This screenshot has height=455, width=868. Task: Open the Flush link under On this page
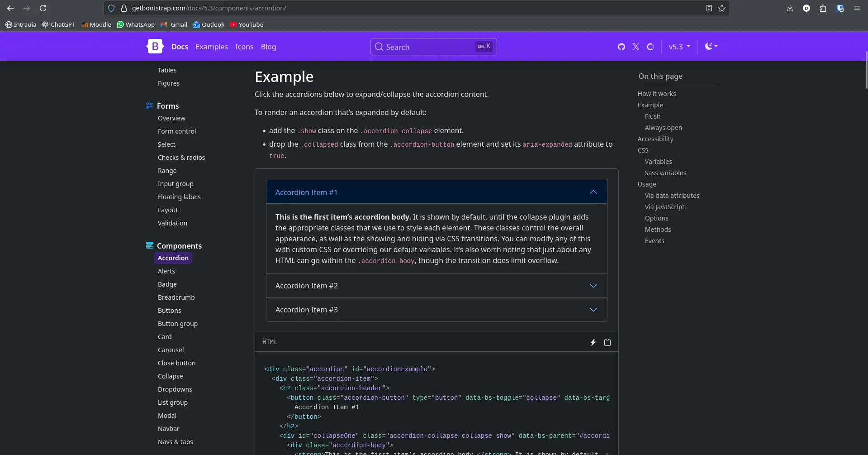[x=652, y=116]
